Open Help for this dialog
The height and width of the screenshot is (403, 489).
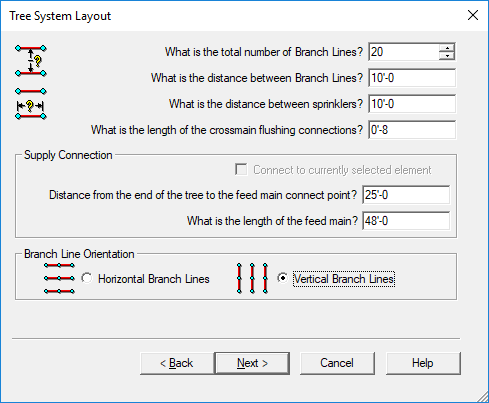423,363
